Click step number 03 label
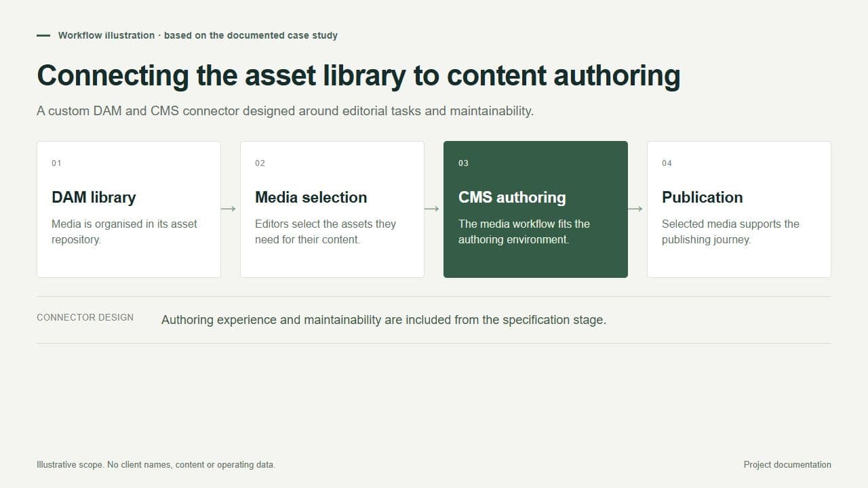Viewport: 868px width, 488px height. (463, 163)
